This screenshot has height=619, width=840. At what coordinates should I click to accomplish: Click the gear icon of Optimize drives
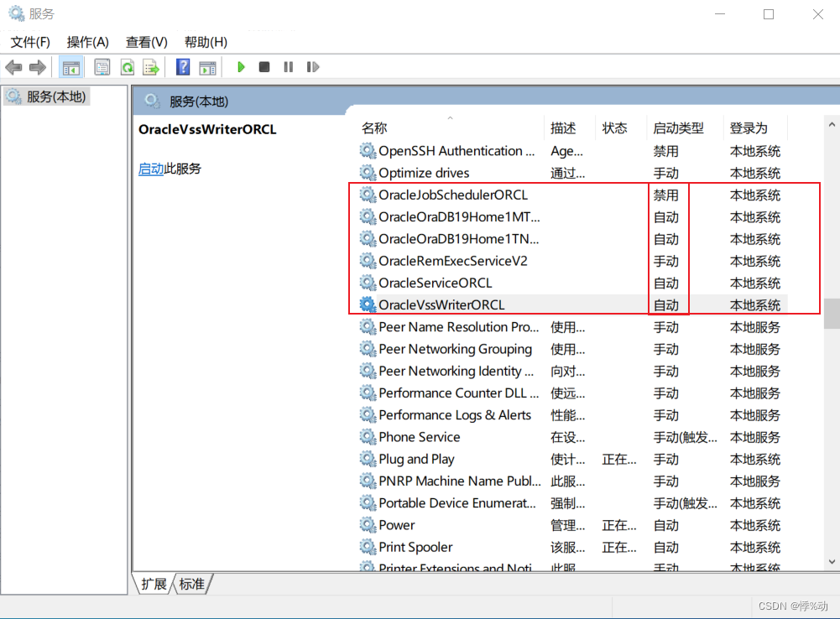(368, 173)
